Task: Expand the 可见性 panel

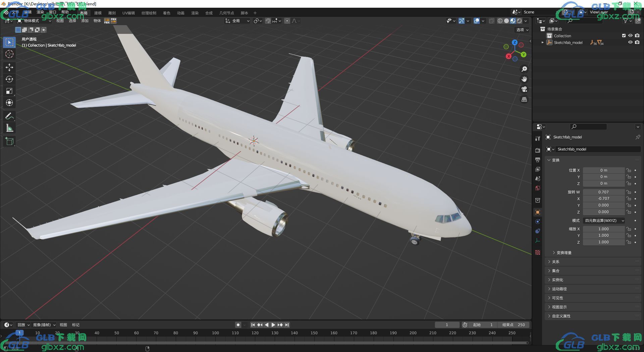Action: click(x=593, y=298)
